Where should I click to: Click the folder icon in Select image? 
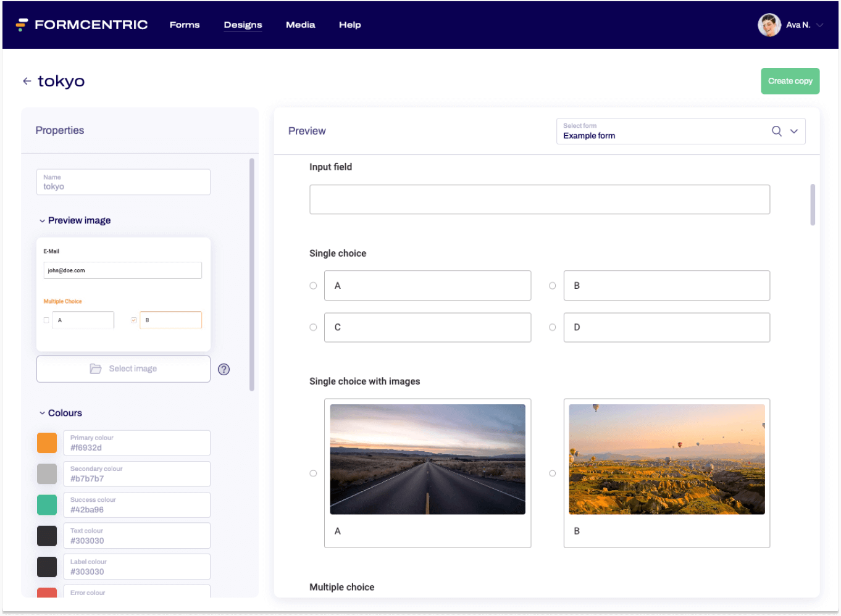tap(96, 368)
